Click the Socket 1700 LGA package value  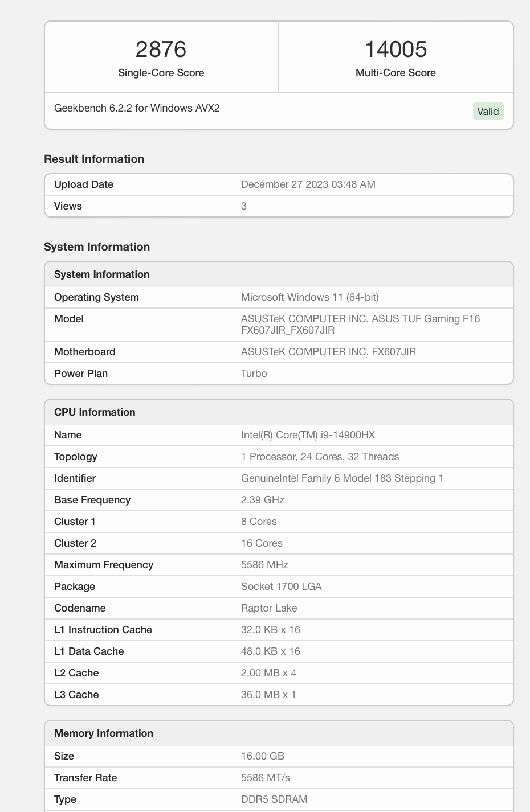click(x=281, y=587)
